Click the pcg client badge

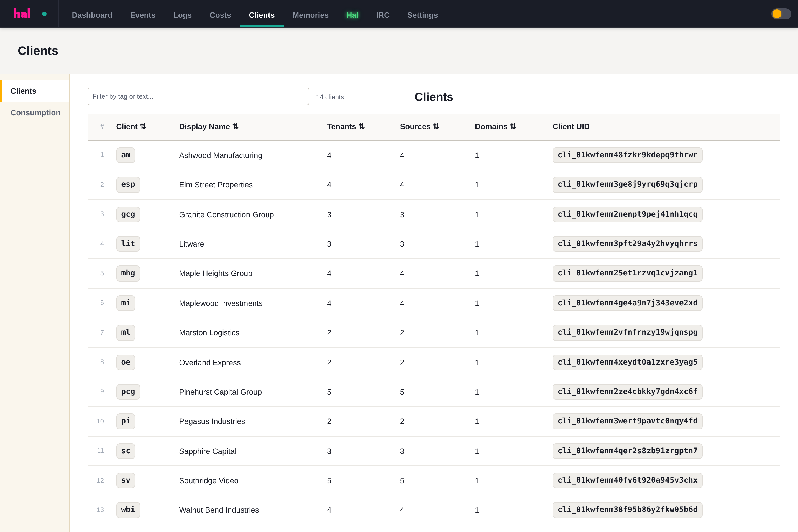point(128,392)
